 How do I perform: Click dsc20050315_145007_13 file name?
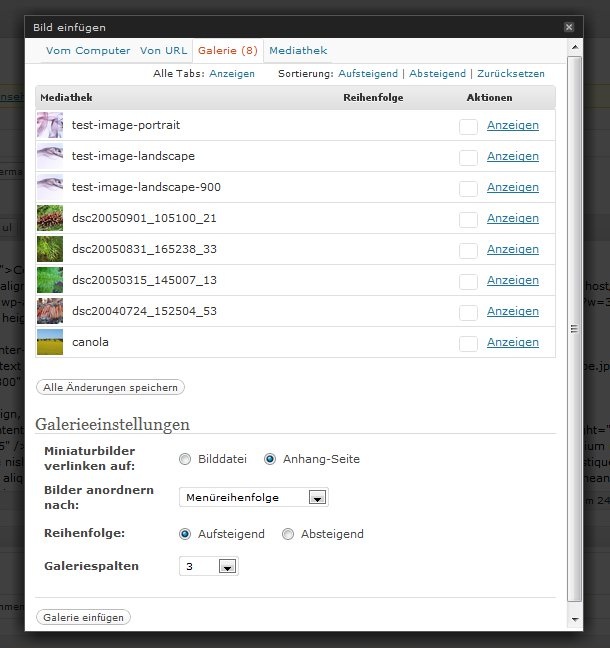coord(144,280)
